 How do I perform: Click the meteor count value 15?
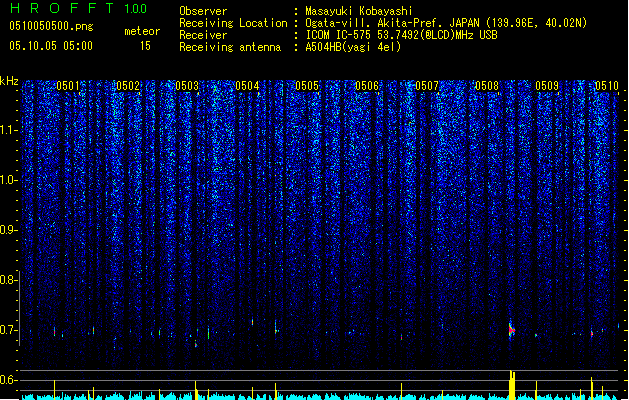145,46
